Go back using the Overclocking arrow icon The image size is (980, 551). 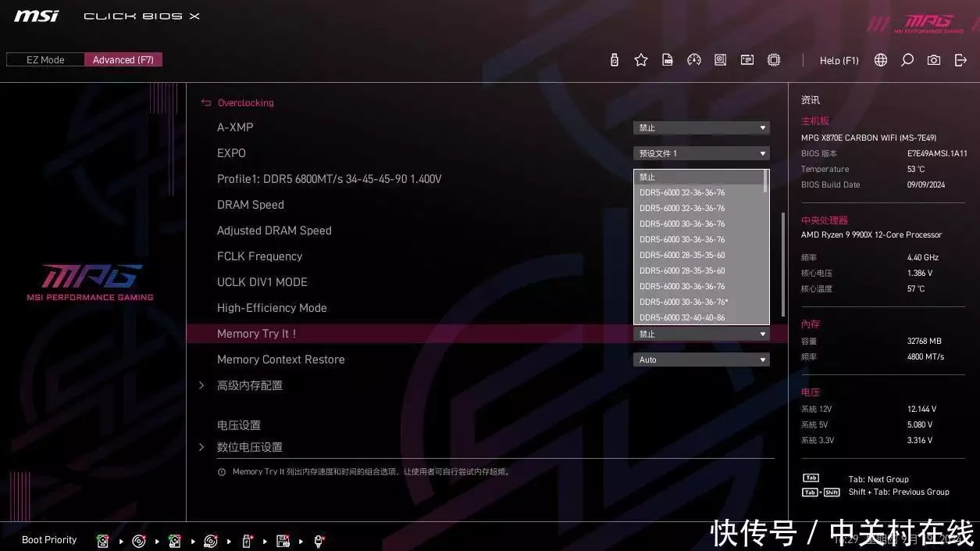[x=206, y=102]
